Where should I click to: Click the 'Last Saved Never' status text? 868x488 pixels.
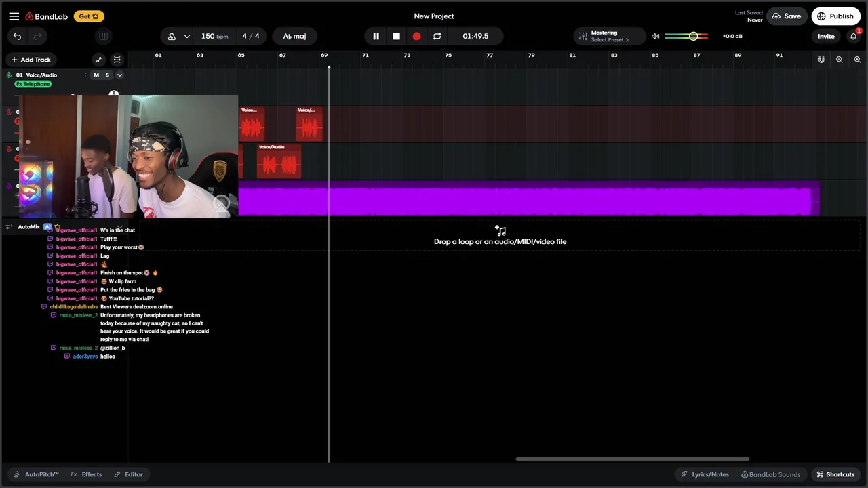[x=749, y=16]
